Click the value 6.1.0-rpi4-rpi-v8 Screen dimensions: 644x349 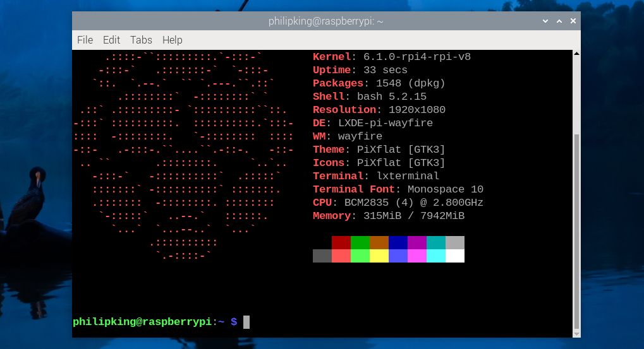[417, 57]
